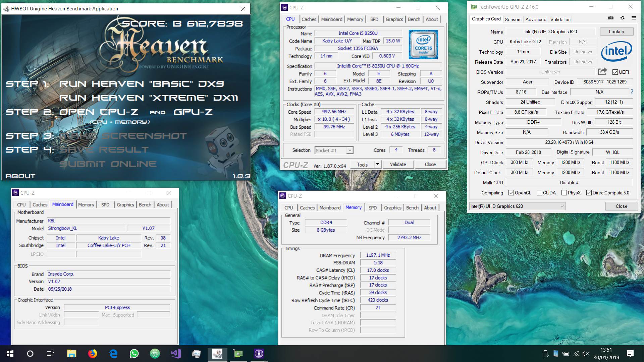Click Close button in CPU-Z CPU window
644x362 pixels.
pos(430,164)
